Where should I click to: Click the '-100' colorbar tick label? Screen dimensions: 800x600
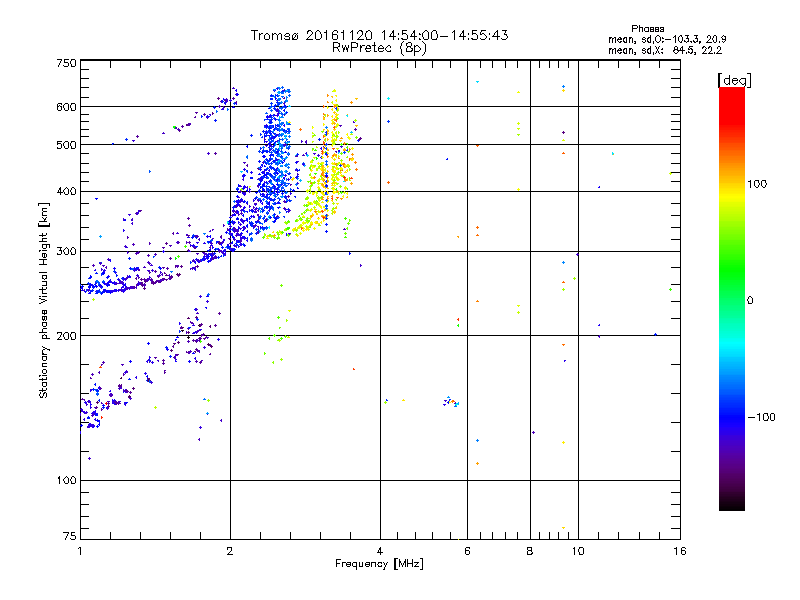761,417
